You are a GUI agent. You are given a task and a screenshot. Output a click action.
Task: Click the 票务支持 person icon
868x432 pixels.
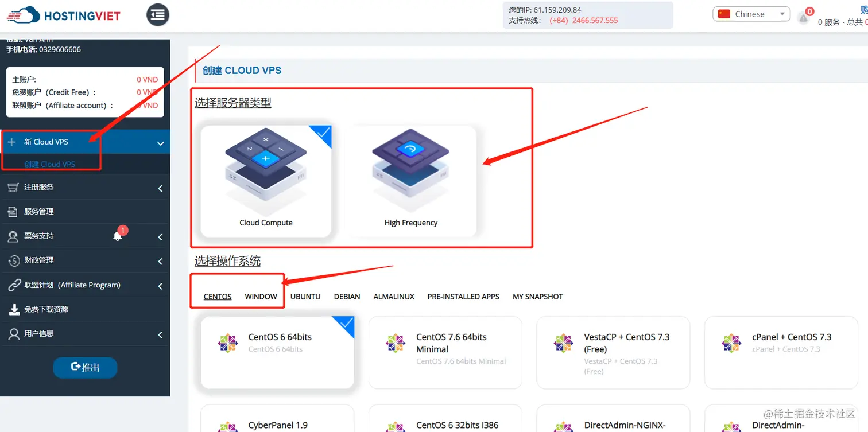point(13,236)
